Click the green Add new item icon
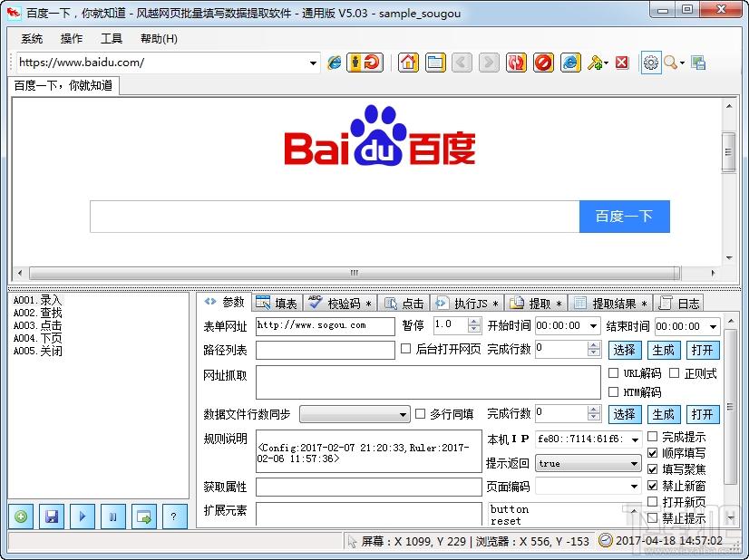 [21, 517]
